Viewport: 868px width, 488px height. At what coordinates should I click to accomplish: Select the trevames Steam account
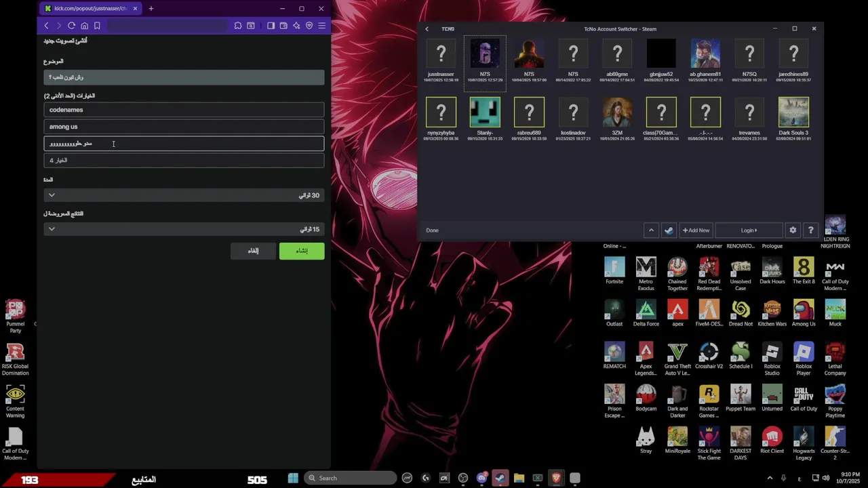pyautogui.click(x=749, y=119)
